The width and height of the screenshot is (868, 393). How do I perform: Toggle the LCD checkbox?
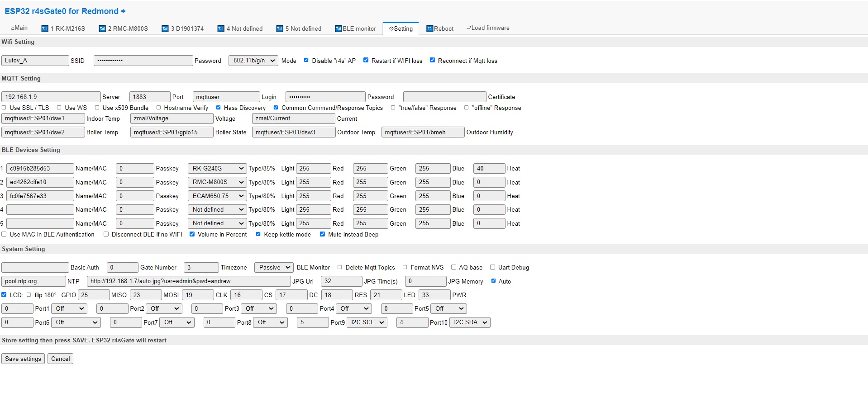click(x=4, y=295)
